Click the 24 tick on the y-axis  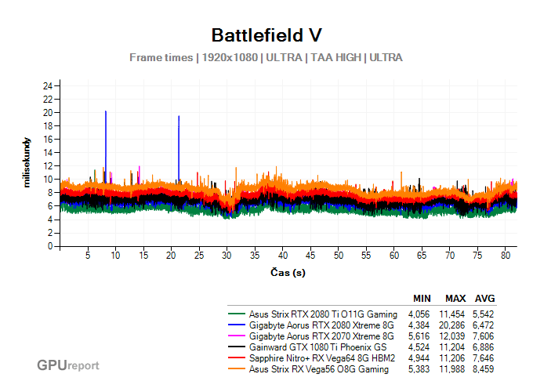[x=48, y=85]
